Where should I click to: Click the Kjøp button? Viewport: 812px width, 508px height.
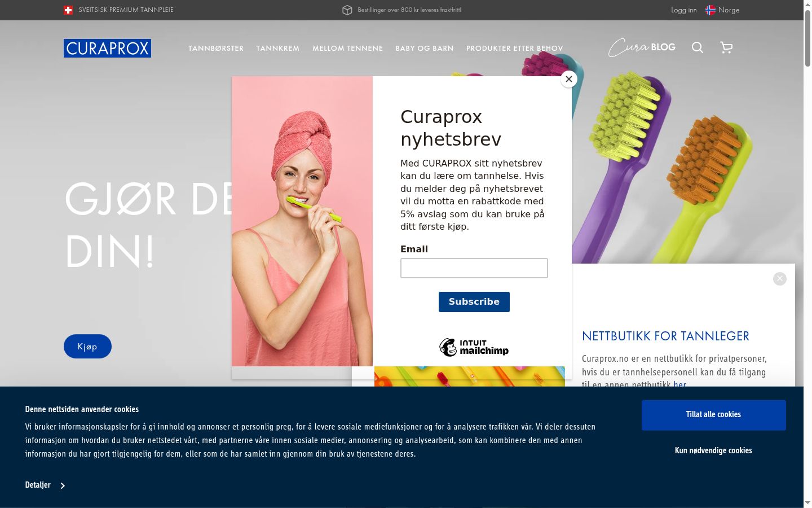(87, 347)
